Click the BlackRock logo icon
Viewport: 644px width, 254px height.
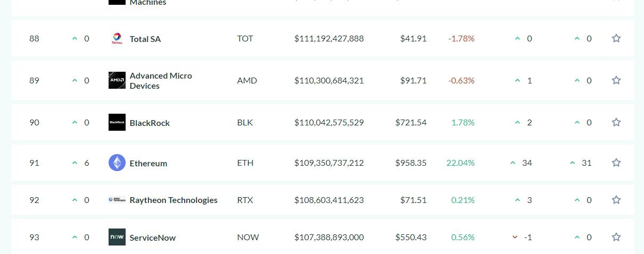117,122
